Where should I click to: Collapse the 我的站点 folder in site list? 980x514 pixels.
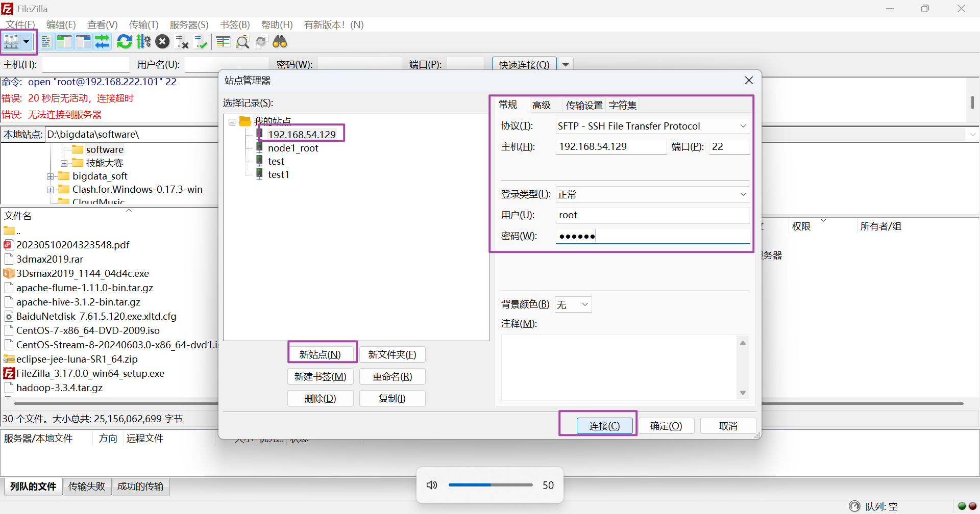232,122
